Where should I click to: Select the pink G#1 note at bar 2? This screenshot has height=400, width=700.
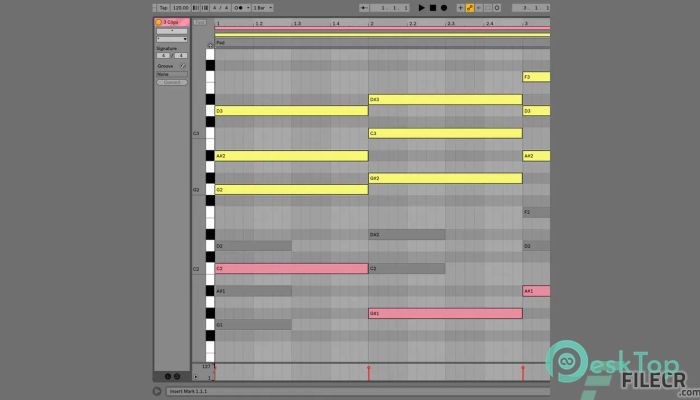445,313
